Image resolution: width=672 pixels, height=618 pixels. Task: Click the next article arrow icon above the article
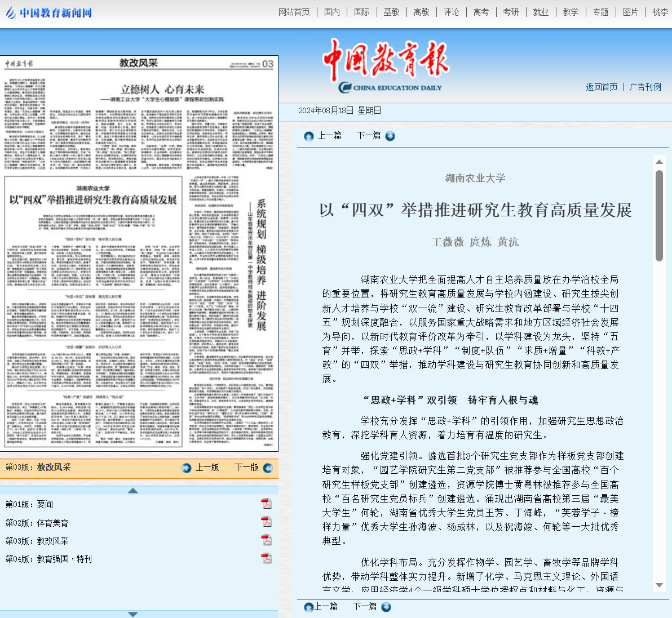[x=390, y=136]
